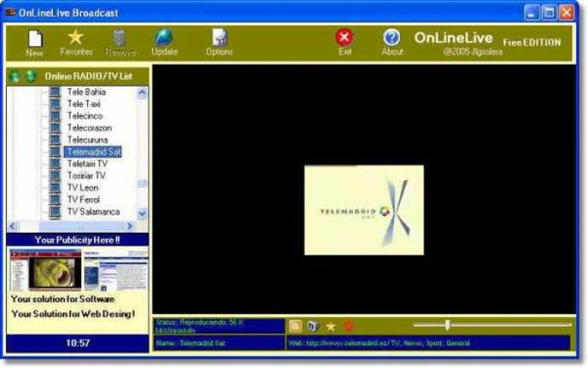
Task: Click the volume slider handle
Action: 447,326
